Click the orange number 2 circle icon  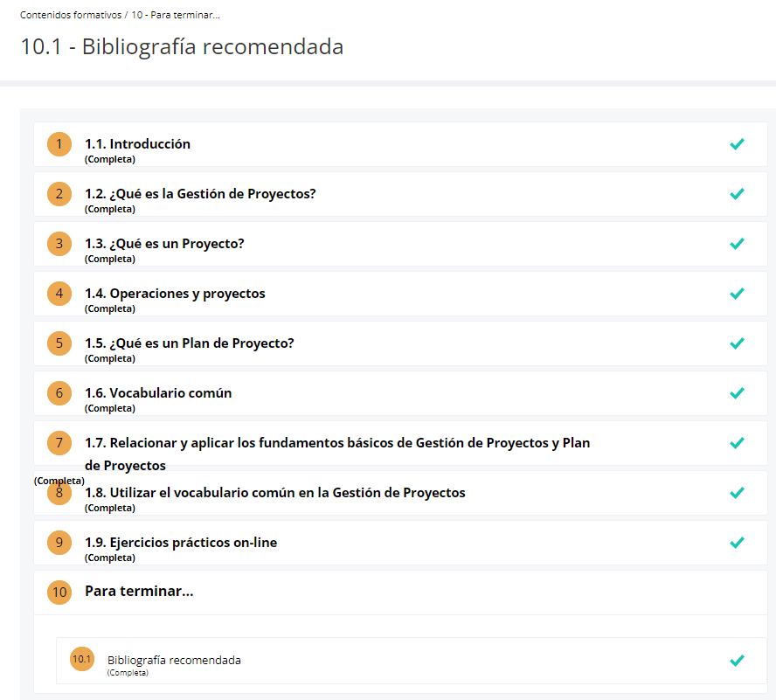tap(59, 194)
